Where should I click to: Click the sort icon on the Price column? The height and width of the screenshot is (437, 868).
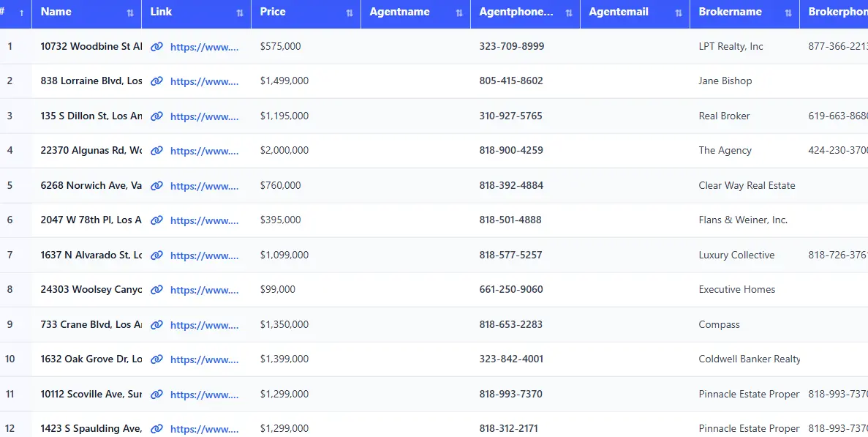tap(350, 12)
